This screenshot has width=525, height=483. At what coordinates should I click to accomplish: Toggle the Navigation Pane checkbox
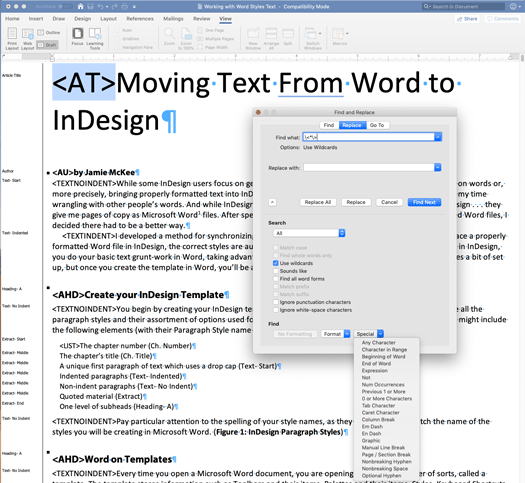tap(117, 47)
